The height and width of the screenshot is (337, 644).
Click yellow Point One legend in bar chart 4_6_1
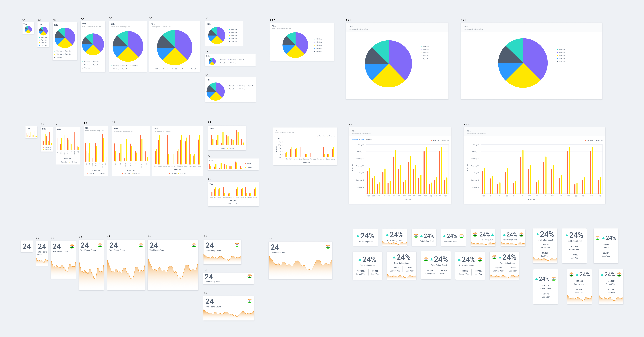(x=445, y=141)
